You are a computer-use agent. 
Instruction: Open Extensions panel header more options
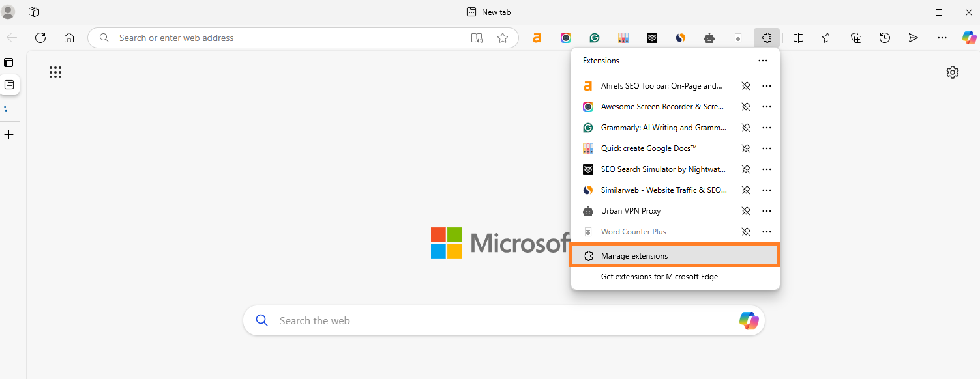[x=763, y=61]
